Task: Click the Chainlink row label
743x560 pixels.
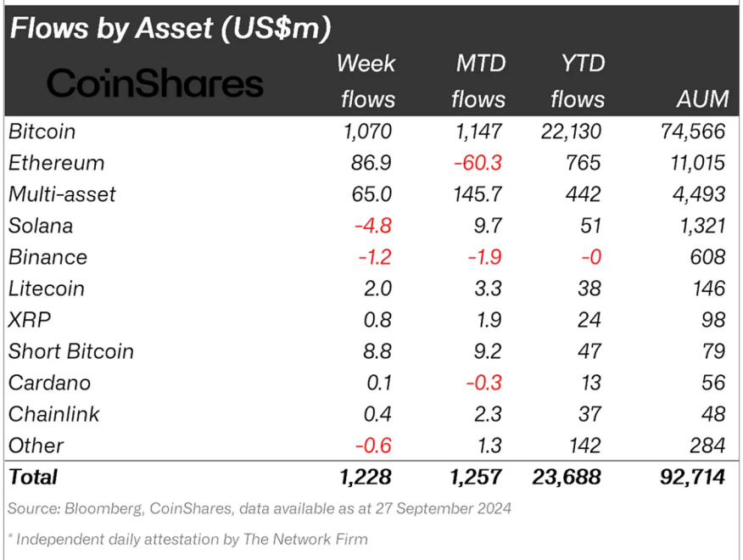Action: pos(54,414)
